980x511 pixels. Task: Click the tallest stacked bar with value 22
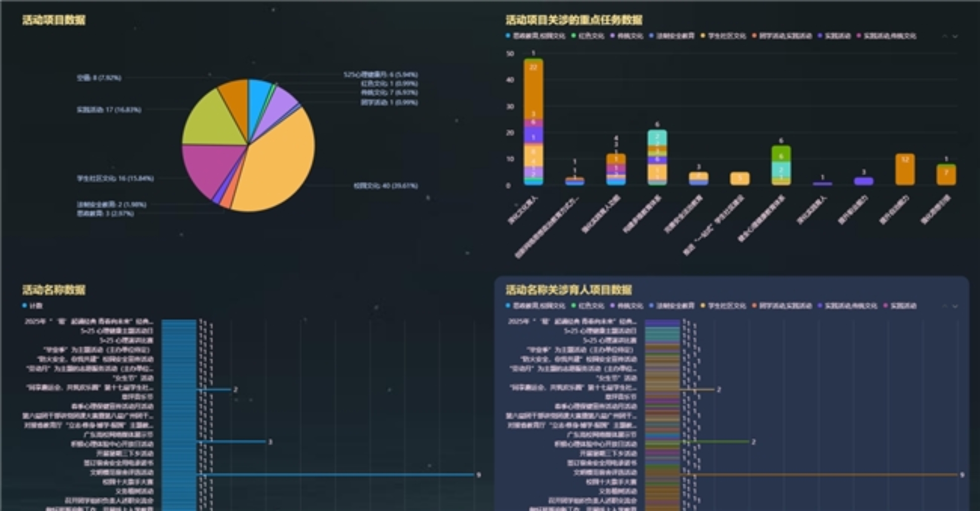[533, 90]
